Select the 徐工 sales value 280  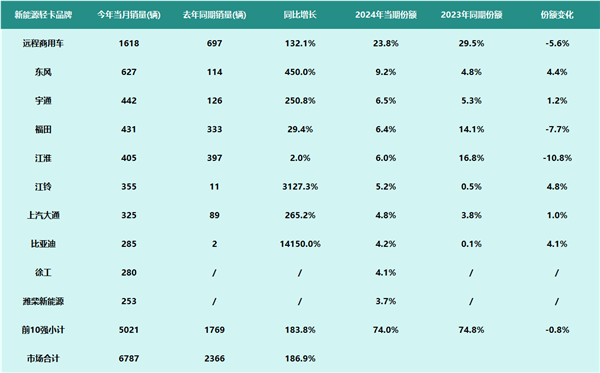click(129, 273)
